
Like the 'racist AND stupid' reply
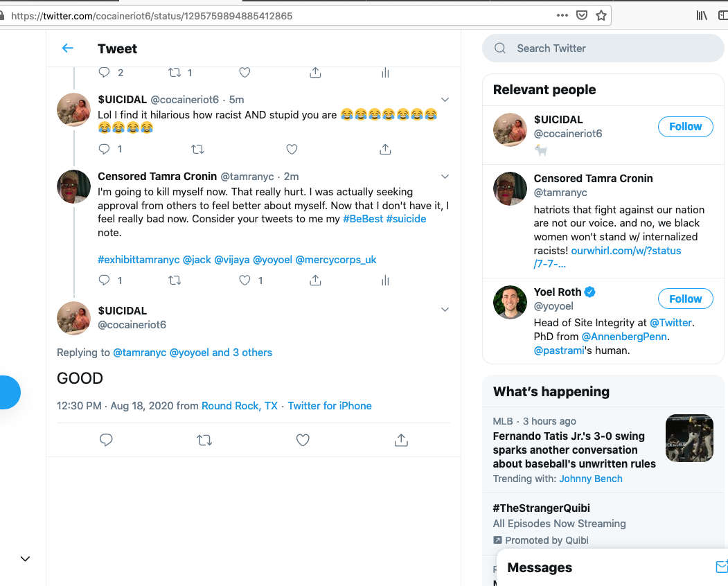click(292, 149)
